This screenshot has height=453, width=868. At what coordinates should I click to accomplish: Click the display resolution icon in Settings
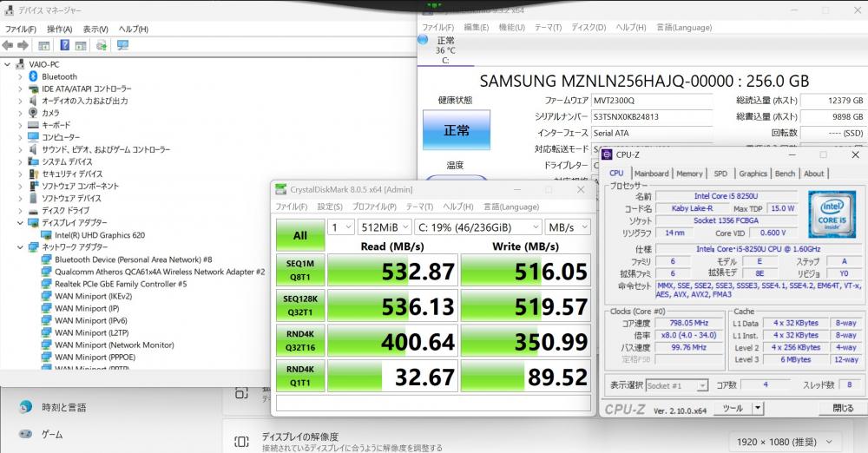click(x=241, y=442)
